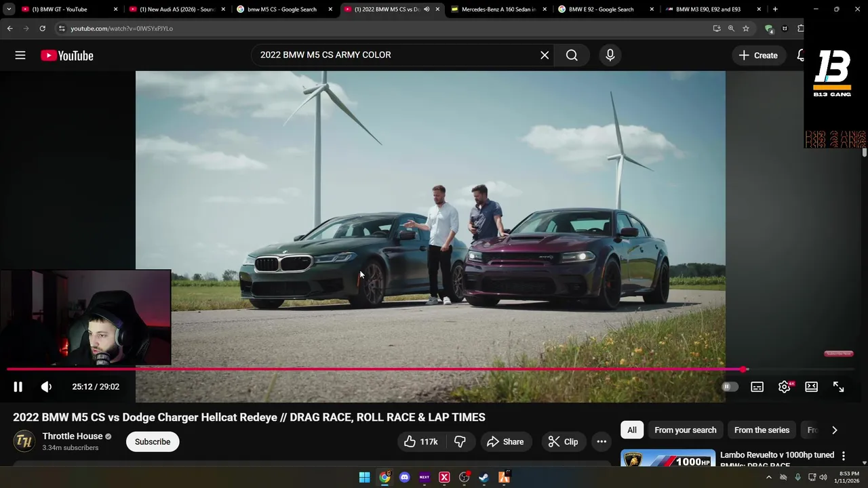Pause the video playback
Image resolution: width=868 pixels, height=488 pixels.
pos(18,386)
